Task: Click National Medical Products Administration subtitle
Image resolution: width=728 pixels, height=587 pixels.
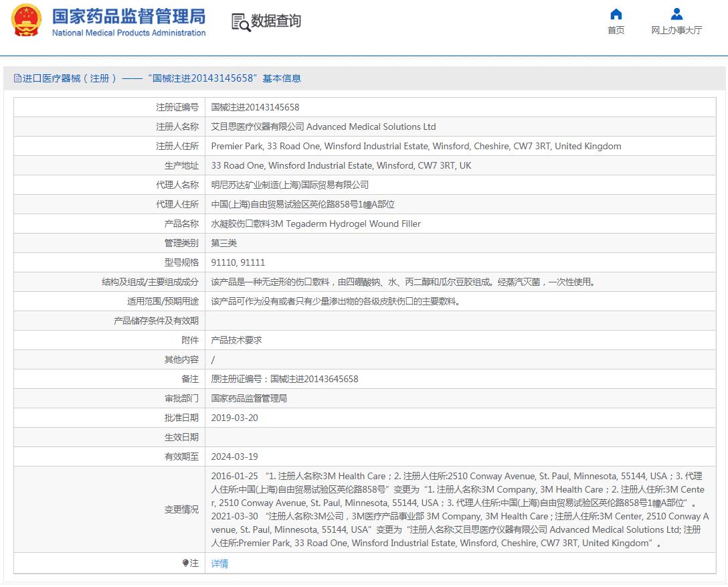Action: click(x=128, y=33)
